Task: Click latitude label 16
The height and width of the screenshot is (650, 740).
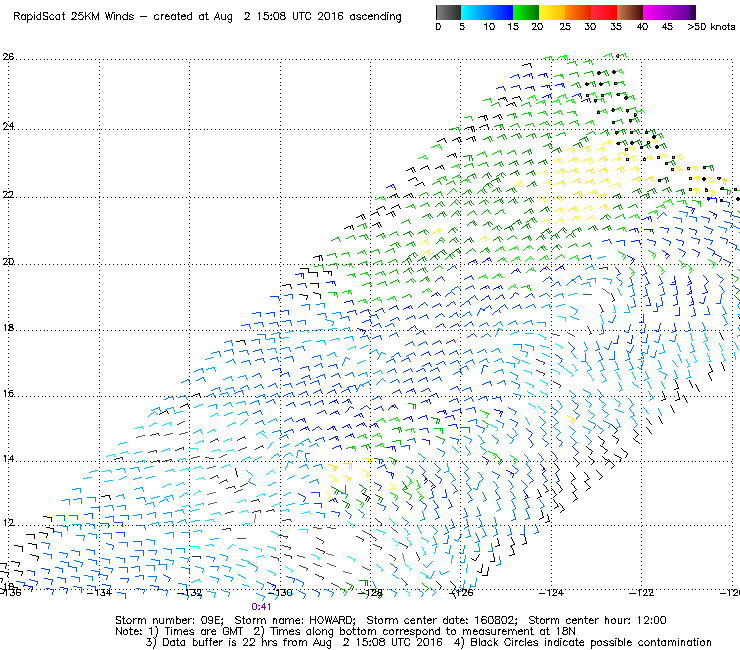Action: click(x=8, y=393)
